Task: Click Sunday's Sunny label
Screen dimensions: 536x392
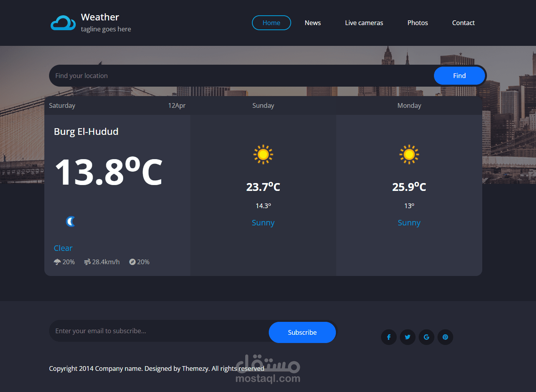Action: click(263, 223)
